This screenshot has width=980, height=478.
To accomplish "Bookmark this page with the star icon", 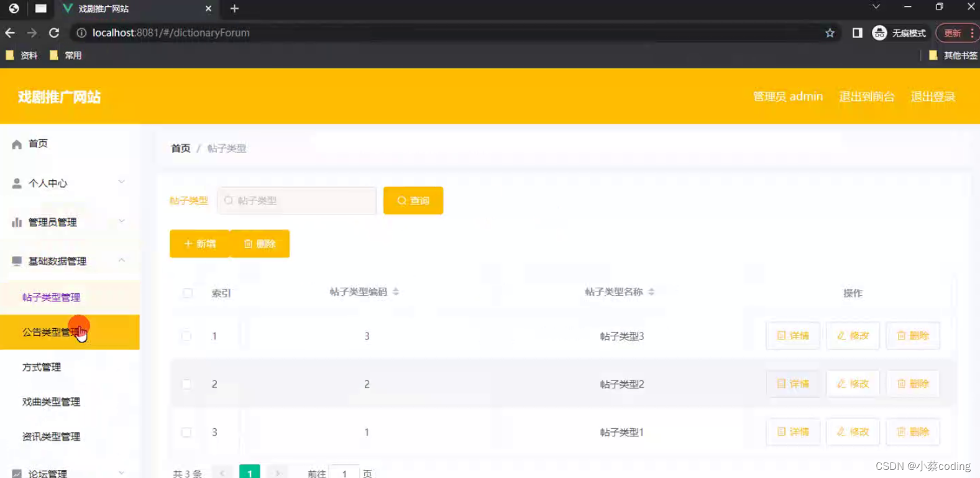I will [830, 33].
